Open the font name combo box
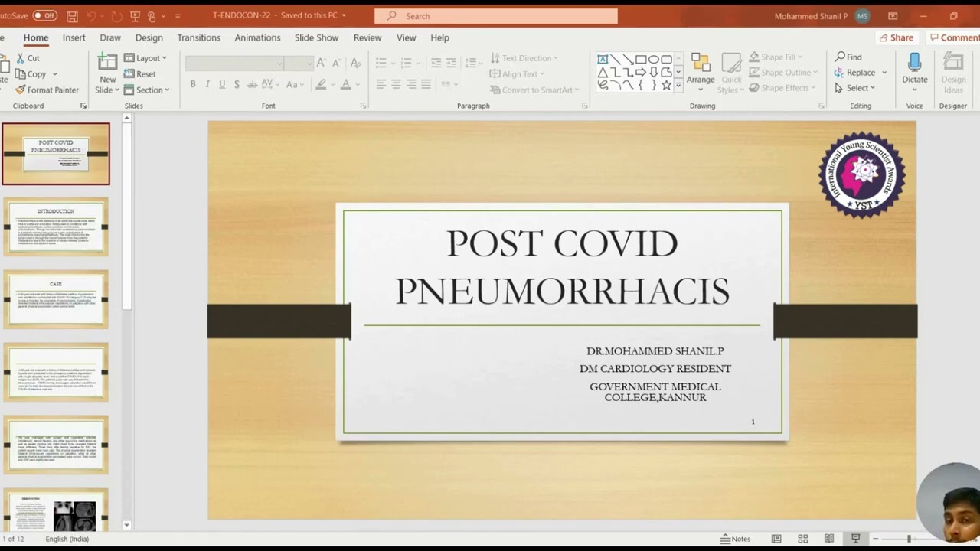Image resolution: width=980 pixels, height=551 pixels. click(235, 63)
